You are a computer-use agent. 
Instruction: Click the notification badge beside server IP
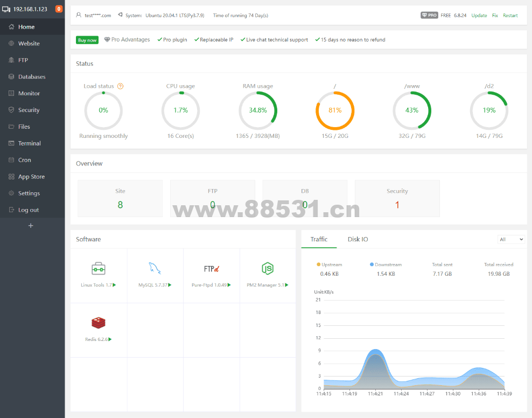(x=59, y=9)
